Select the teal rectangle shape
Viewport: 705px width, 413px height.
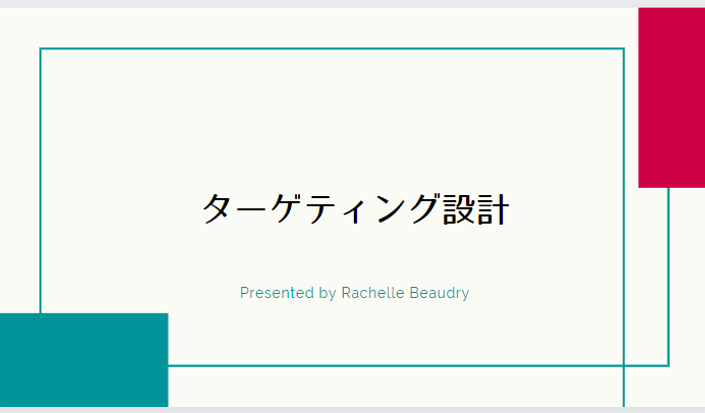(x=84, y=360)
